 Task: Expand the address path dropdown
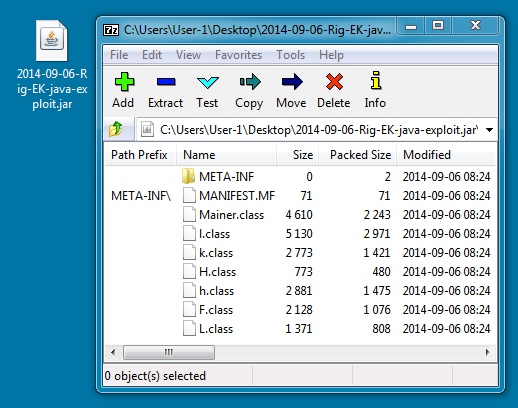tap(489, 130)
